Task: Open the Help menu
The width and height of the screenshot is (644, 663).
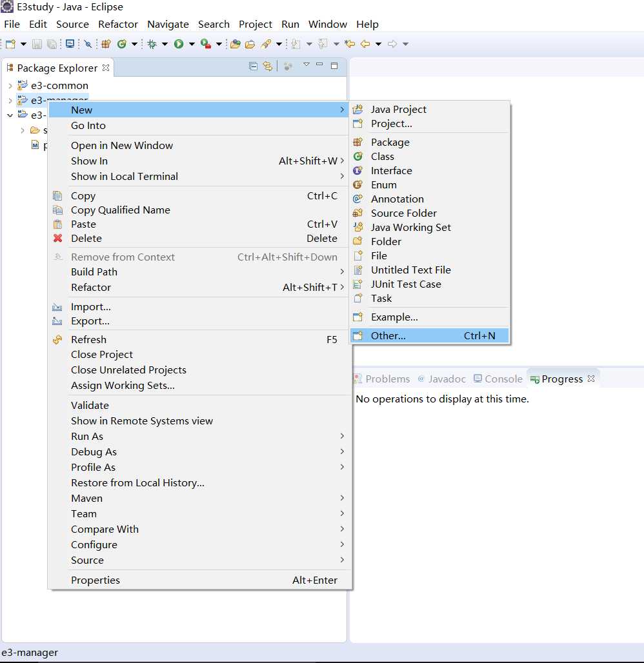Action: (x=367, y=24)
